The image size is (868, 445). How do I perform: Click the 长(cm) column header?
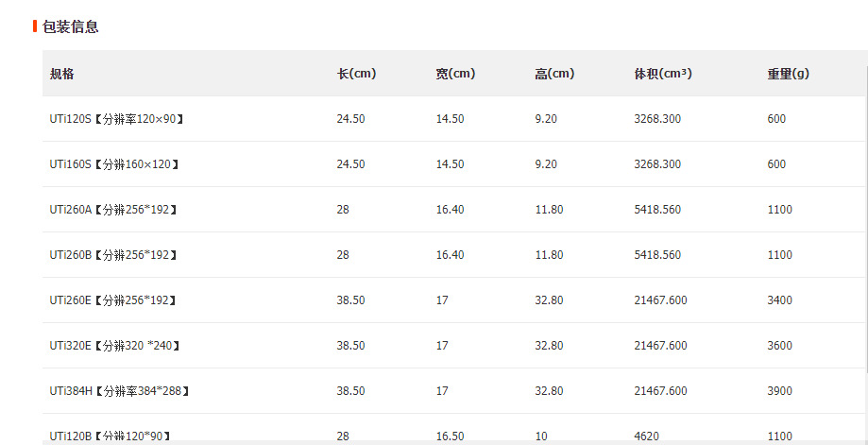tap(356, 74)
